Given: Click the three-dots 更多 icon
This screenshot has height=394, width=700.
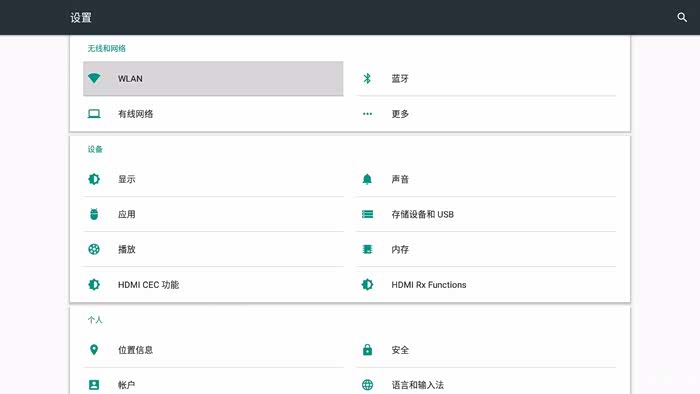Looking at the screenshot, I should point(367,114).
